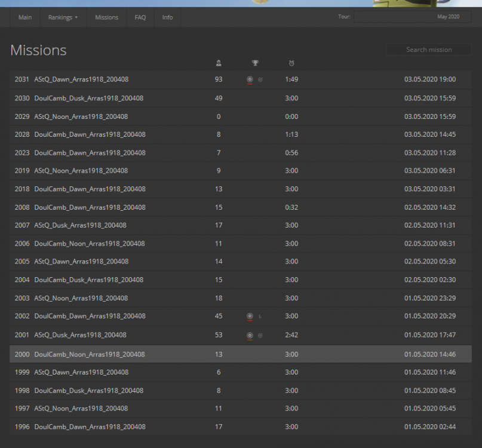Open the Tour selector showing May 2020

412,17
